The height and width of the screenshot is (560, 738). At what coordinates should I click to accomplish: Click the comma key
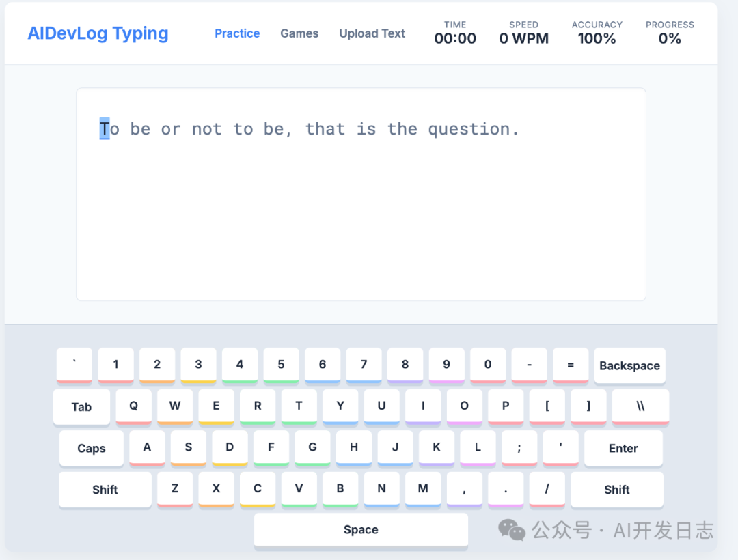[465, 490]
